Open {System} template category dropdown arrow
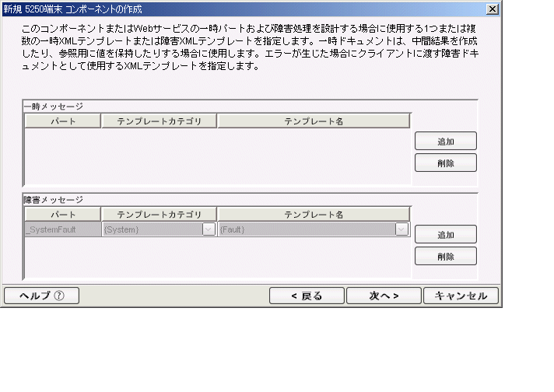 pyautogui.click(x=209, y=229)
